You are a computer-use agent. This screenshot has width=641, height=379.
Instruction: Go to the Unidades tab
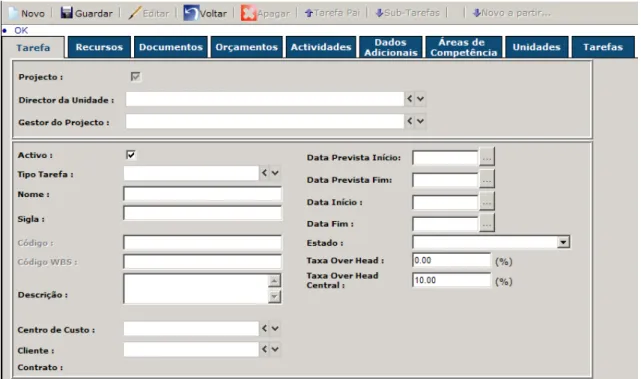536,47
